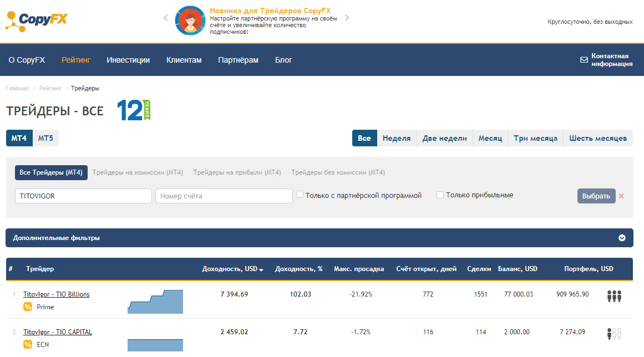This screenshot has height=357, width=644.
Task: Click 'Главная' breadcrumb link
Action: (x=17, y=88)
